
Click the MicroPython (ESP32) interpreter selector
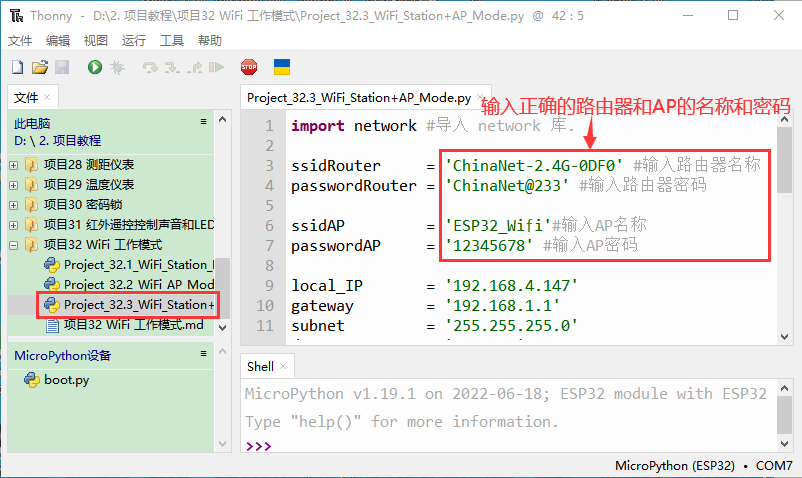pos(674,466)
